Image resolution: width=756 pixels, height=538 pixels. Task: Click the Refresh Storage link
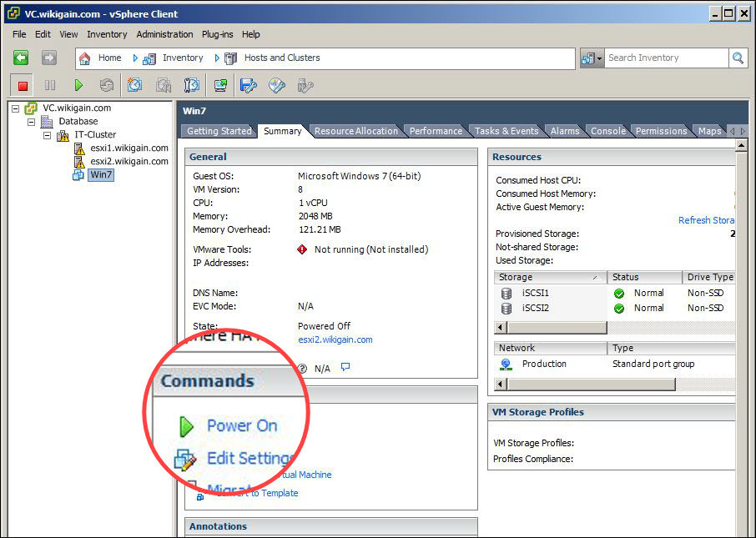706,220
